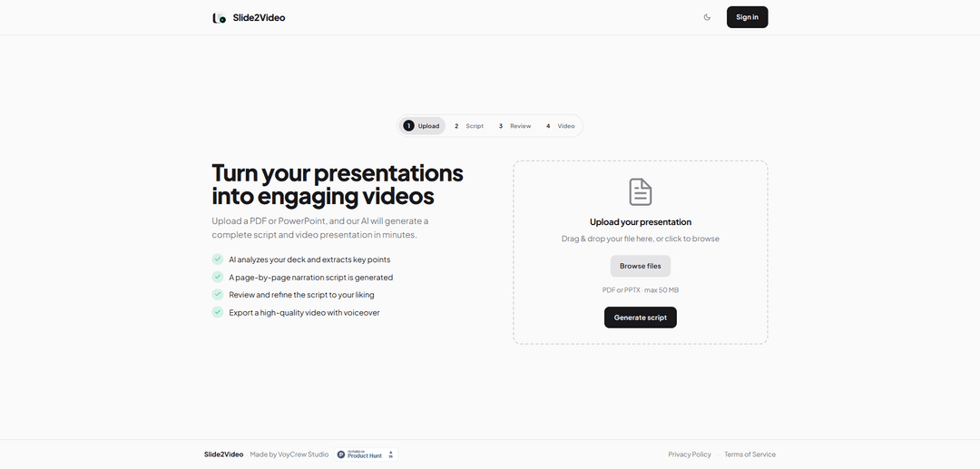
Task: Click the Slide2Video logo icon in header
Action: click(x=219, y=17)
